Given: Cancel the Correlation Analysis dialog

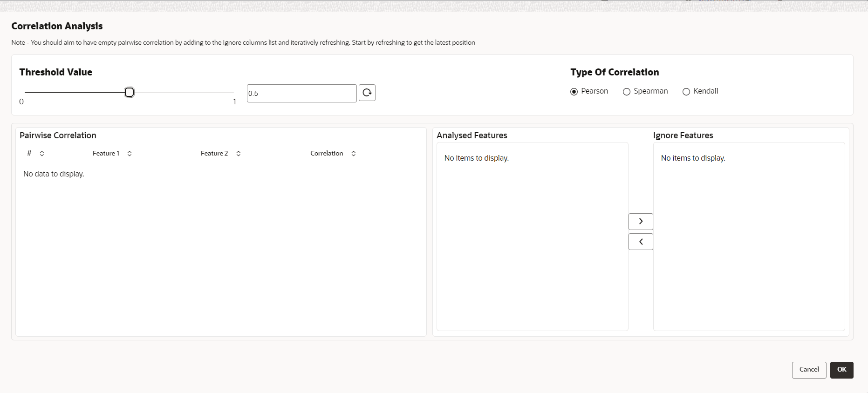Looking at the screenshot, I should 809,370.
